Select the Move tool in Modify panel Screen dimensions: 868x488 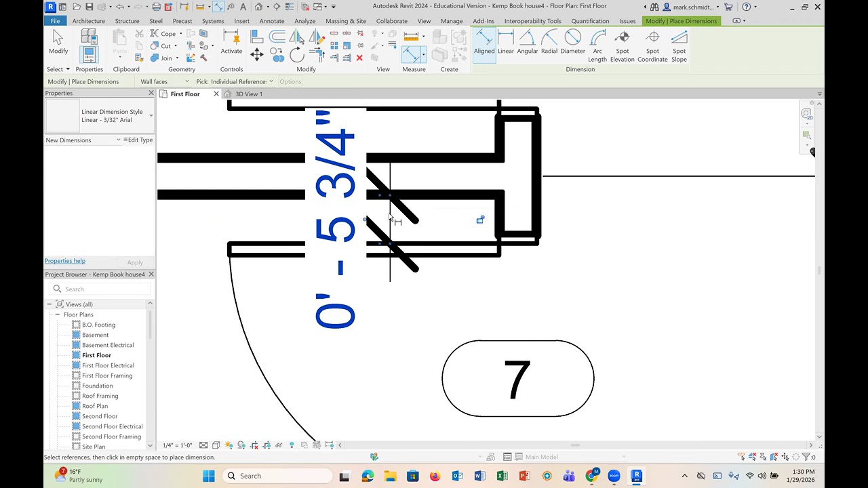point(257,55)
